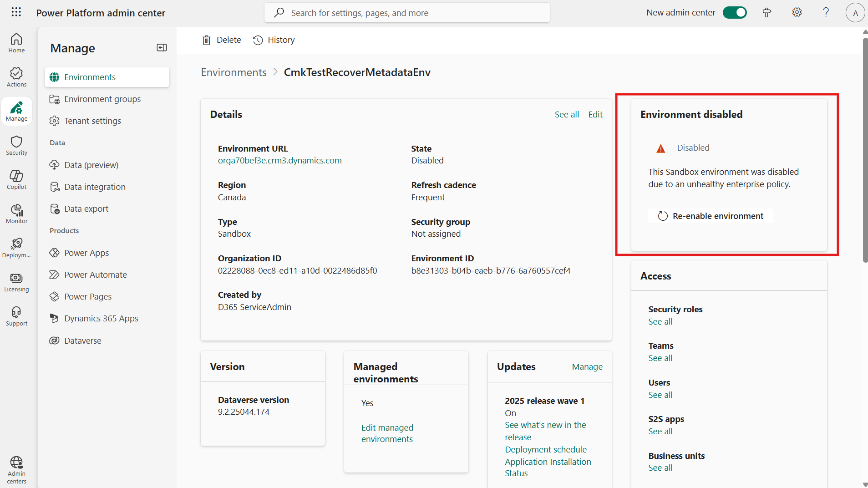
Task: Select Tenant settings in Manage menu
Action: tap(92, 121)
